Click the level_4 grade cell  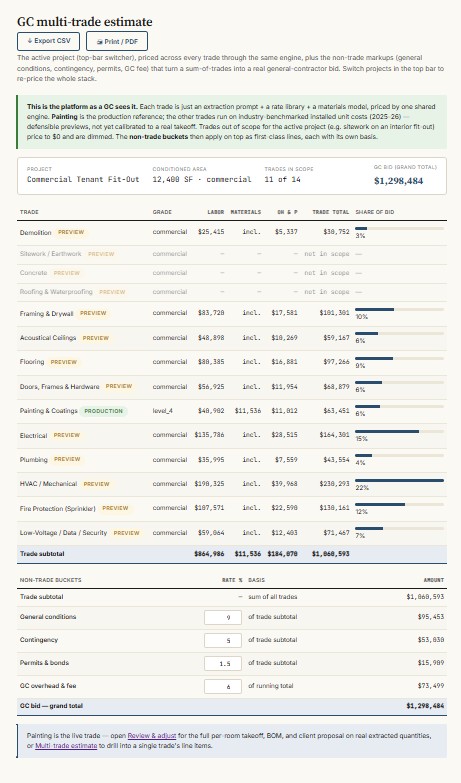tap(162, 411)
